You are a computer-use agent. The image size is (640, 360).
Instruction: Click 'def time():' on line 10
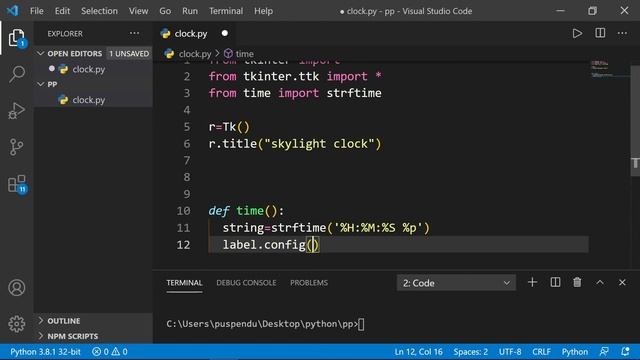[246, 211]
